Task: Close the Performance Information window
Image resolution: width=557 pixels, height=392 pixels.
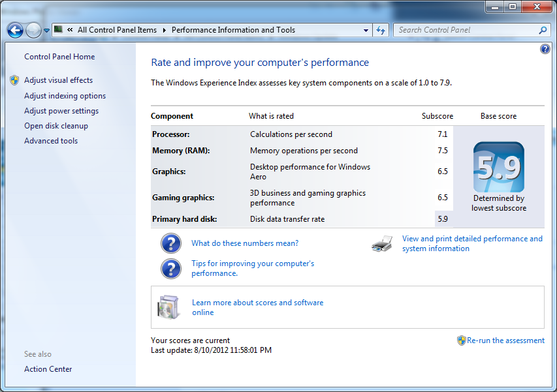Action: pos(537,7)
